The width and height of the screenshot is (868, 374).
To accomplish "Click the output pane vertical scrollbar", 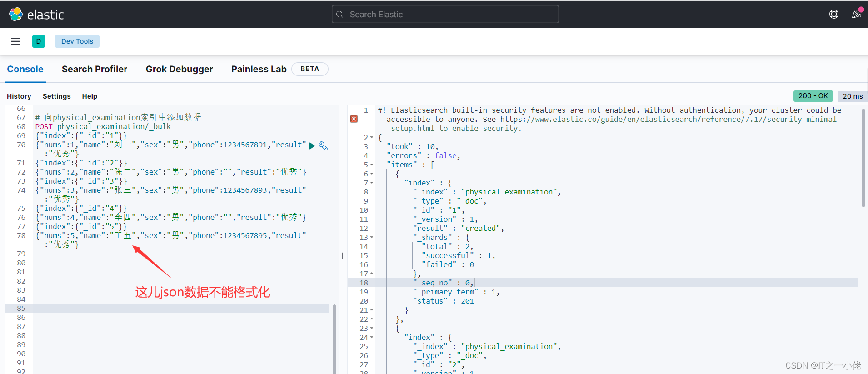I will coord(863,158).
